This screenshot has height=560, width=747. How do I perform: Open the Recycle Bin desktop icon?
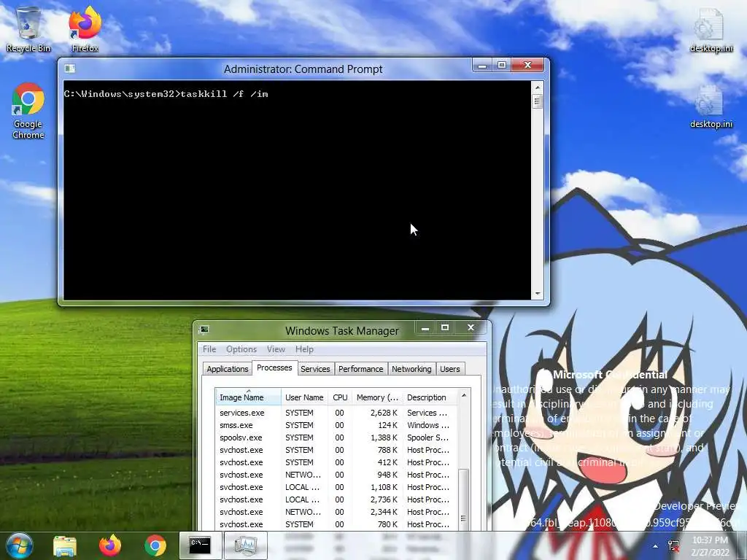pos(28,29)
